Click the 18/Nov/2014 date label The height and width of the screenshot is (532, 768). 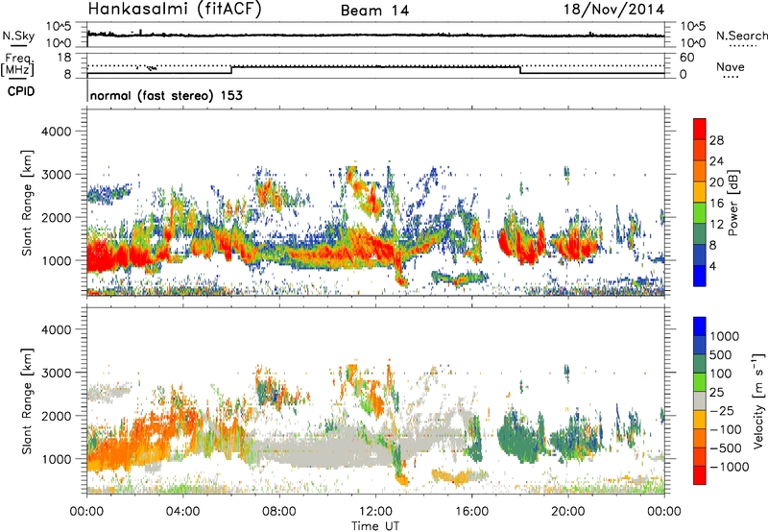click(614, 9)
